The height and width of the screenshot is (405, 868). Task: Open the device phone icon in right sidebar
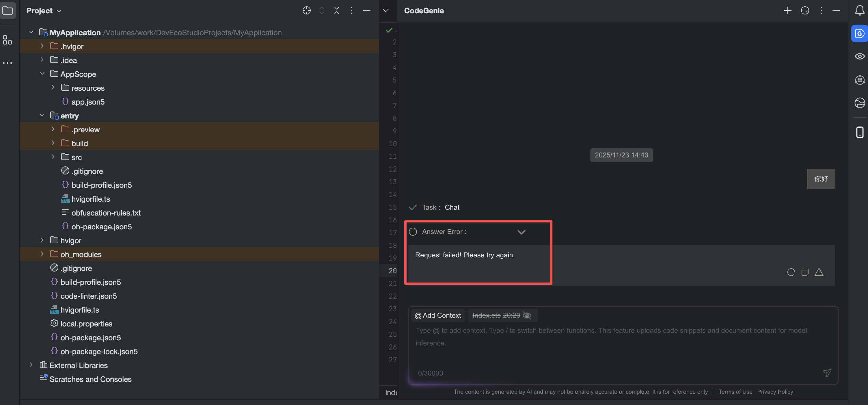pyautogui.click(x=860, y=132)
